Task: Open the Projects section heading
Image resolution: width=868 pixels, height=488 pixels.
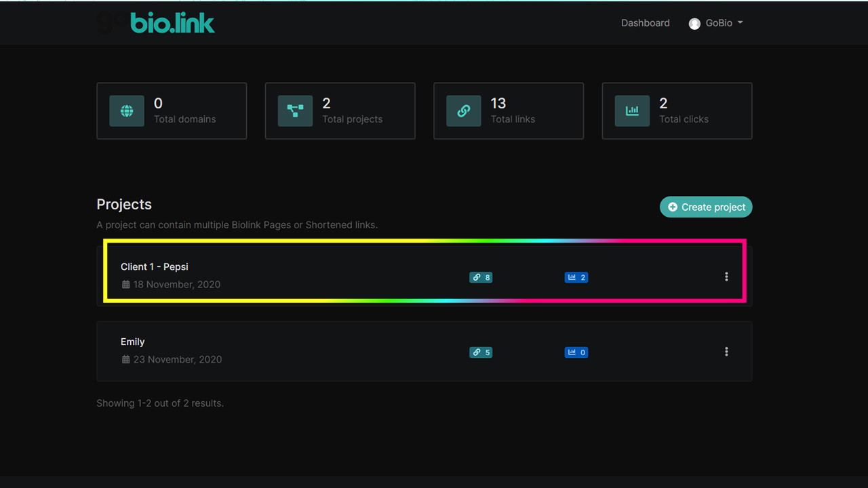Action: pyautogui.click(x=124, y=204)
